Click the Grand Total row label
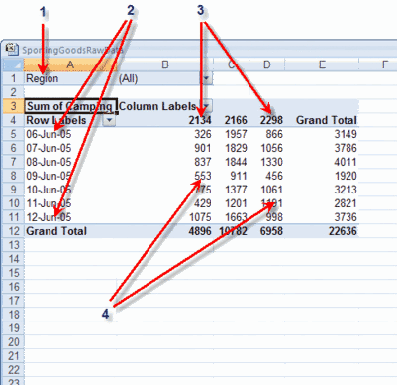 (x=56, y=231)
